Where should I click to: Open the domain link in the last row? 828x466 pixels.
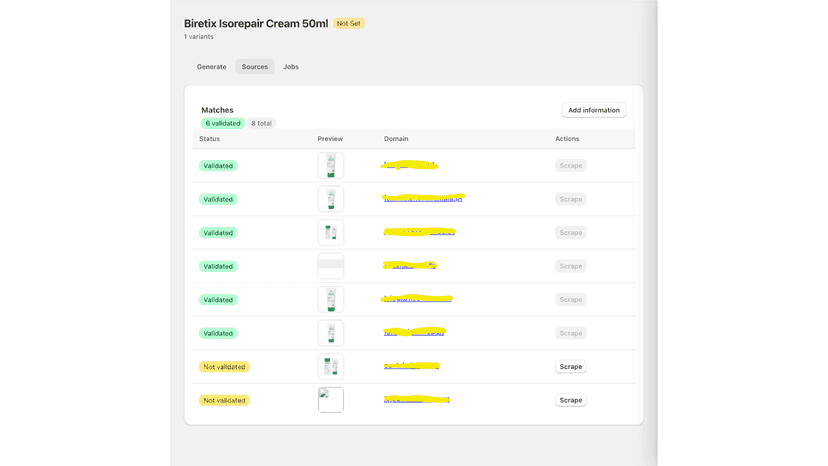click(x=417, y=400)
